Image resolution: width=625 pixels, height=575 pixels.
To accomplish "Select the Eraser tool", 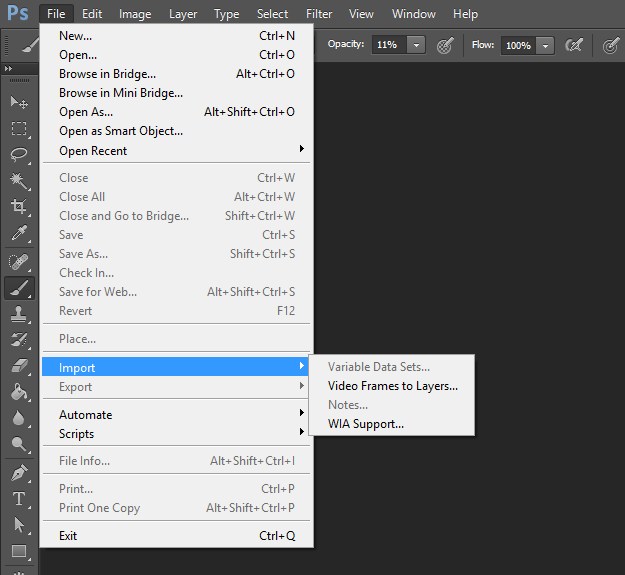I will 19,366.
